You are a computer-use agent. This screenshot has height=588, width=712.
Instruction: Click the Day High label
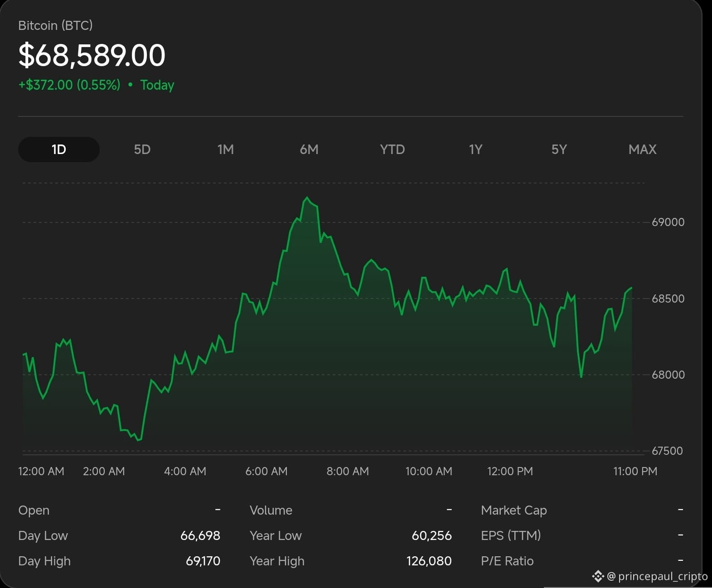[44, 561]
